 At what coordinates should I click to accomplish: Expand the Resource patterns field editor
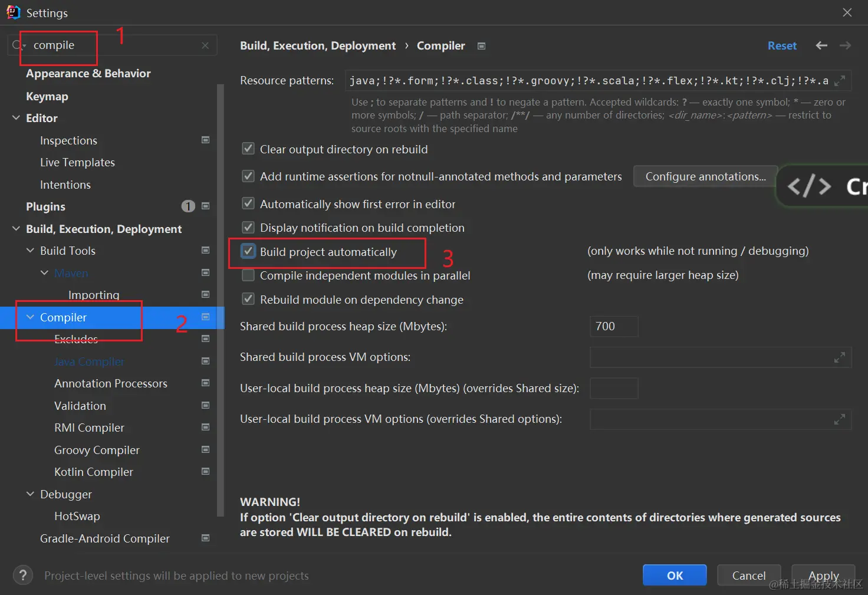click(x=840, y=80)
